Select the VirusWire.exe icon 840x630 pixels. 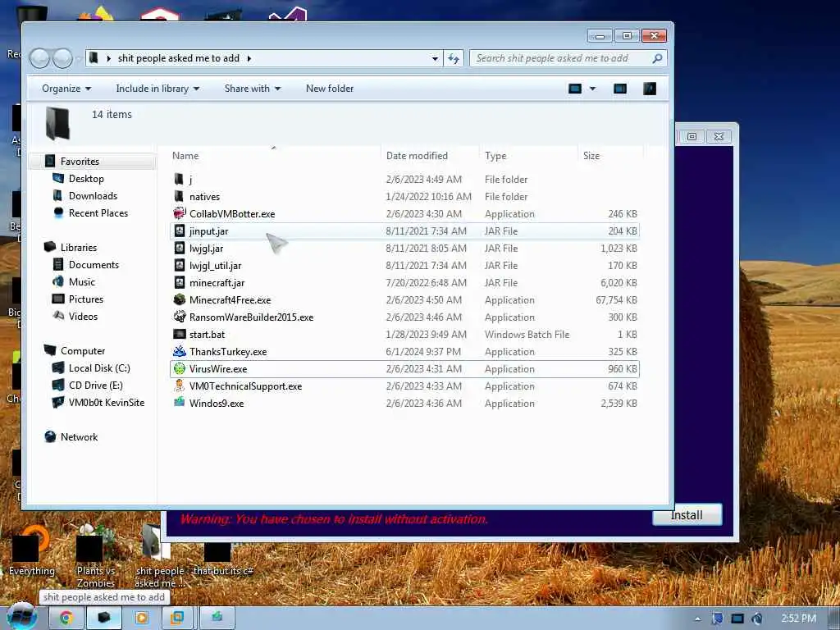click(x=180, y=368)
